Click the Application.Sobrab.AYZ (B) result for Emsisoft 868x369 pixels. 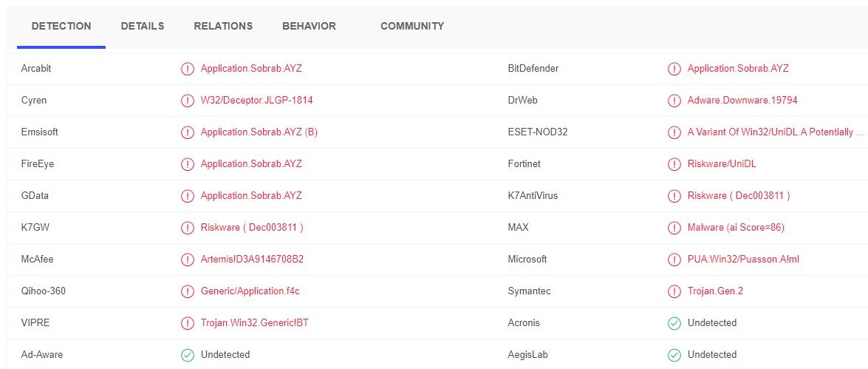(x=259, y=132)
